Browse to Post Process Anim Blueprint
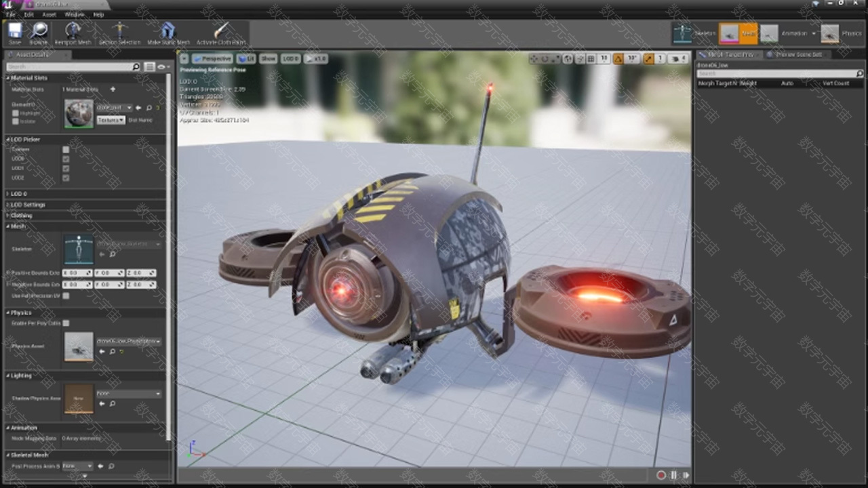The width and height of the screenshot is (868, 488). [x=111, y=466]
